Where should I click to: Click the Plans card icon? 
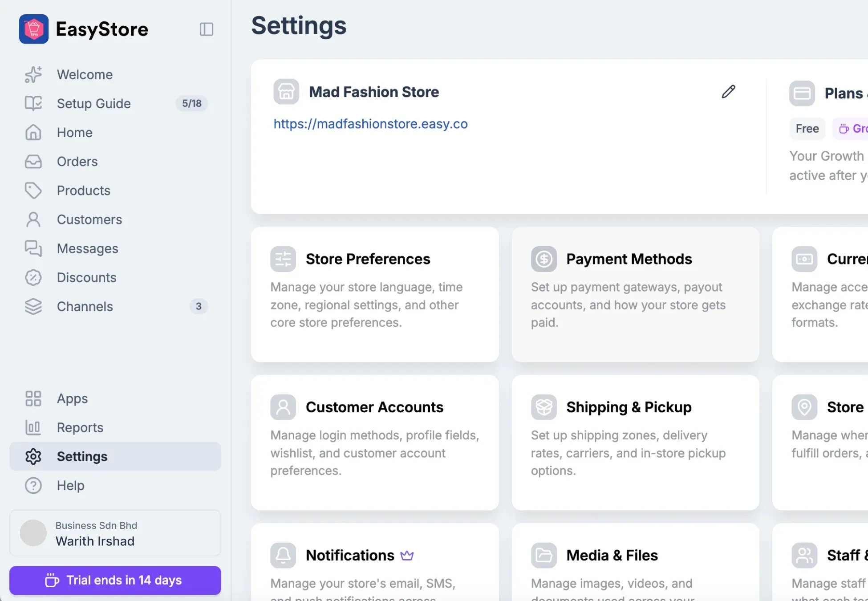(802, 93)
